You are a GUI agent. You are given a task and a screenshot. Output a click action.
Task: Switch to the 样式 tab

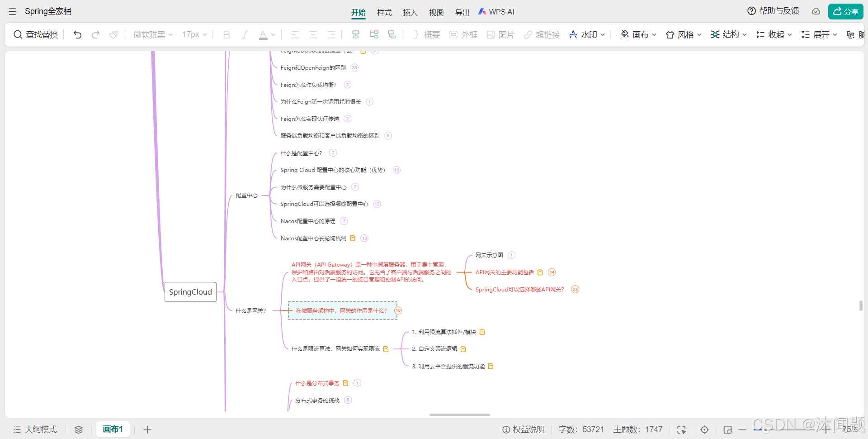[384, 12]
